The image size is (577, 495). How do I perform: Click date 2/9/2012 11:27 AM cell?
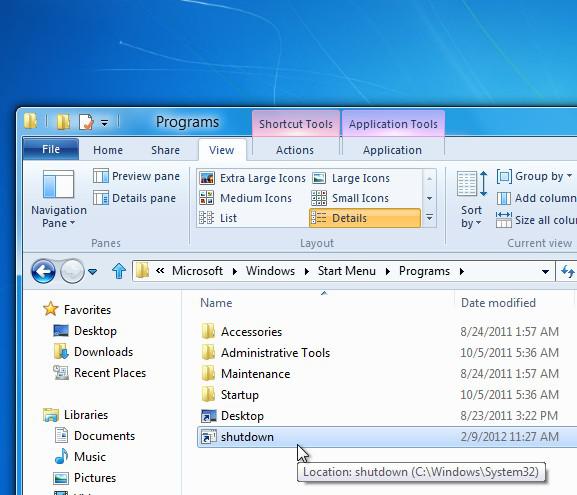[x=509, y=437]
